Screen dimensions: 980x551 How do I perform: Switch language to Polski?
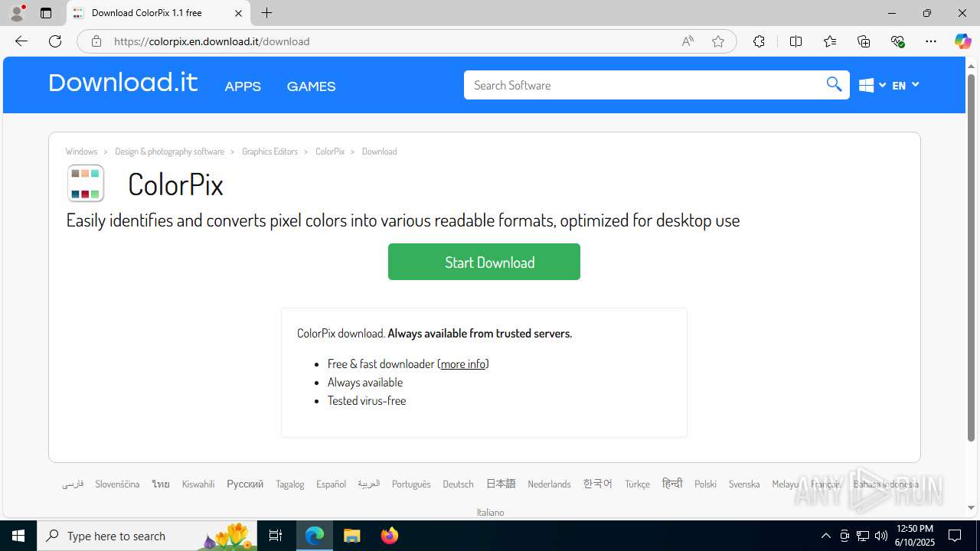click(705, 484)
